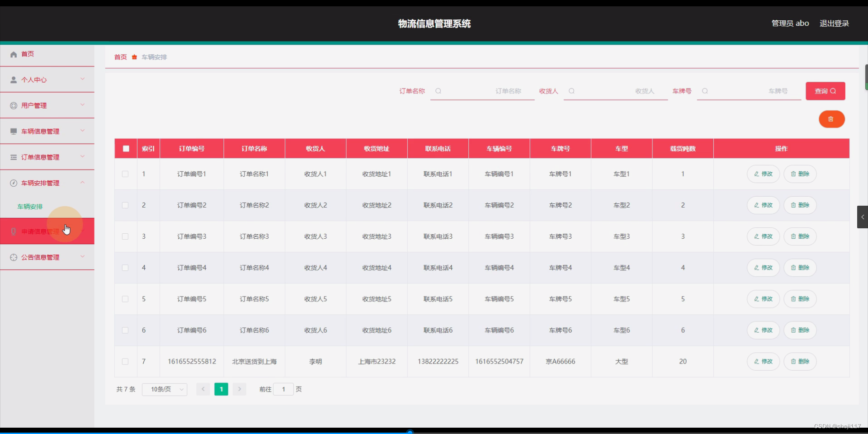Click edit pencil icon on first row 修改 button

tap(755, 174)
